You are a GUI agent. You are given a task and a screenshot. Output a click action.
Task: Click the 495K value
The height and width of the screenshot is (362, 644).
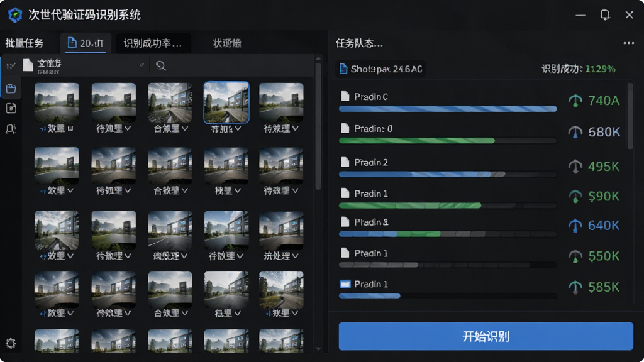click(604, 166)
